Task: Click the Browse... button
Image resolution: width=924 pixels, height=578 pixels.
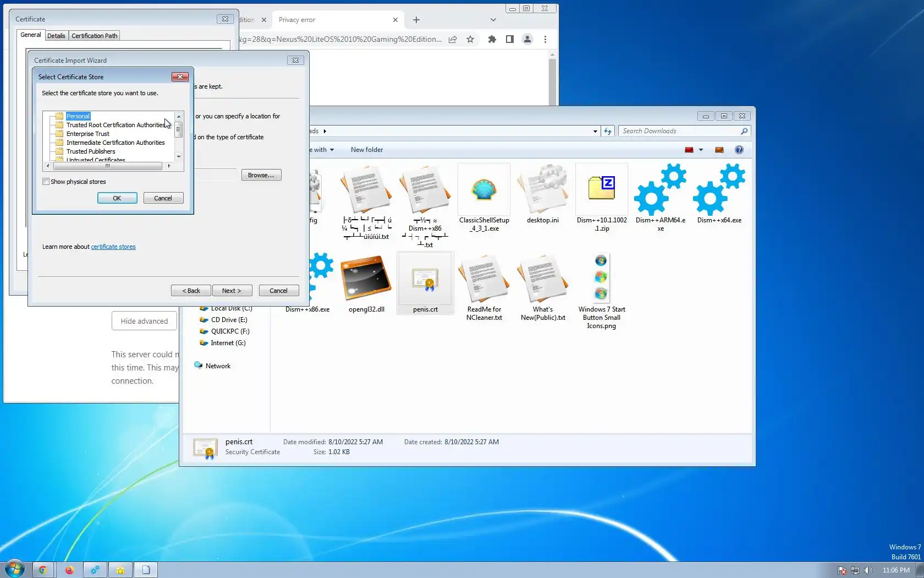Action: (x=261, y=175)
